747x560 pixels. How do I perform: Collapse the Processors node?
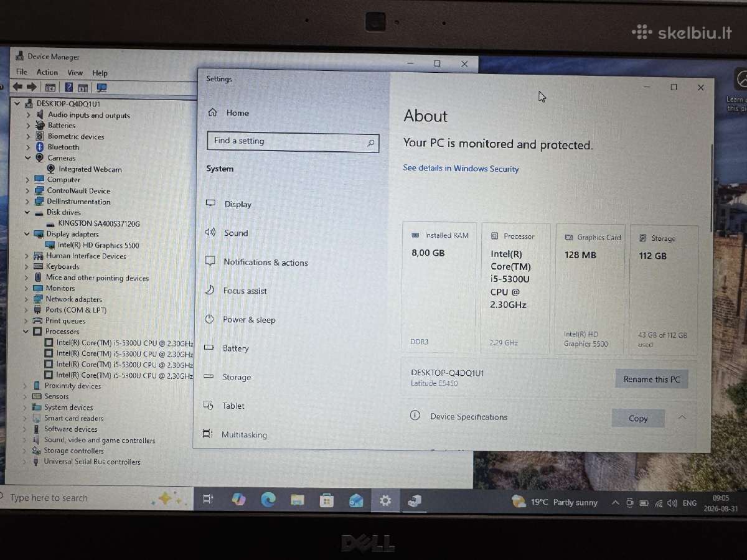tap(26, 332)
